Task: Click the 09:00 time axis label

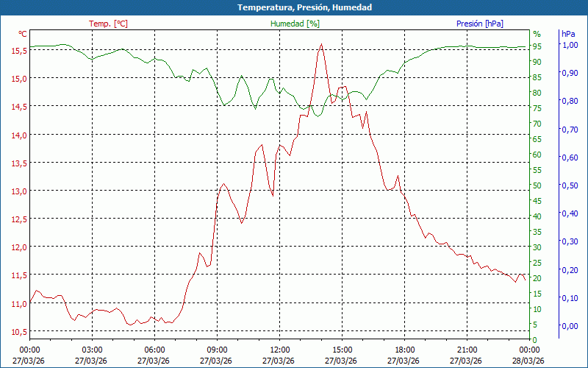Action: [217, 350]
